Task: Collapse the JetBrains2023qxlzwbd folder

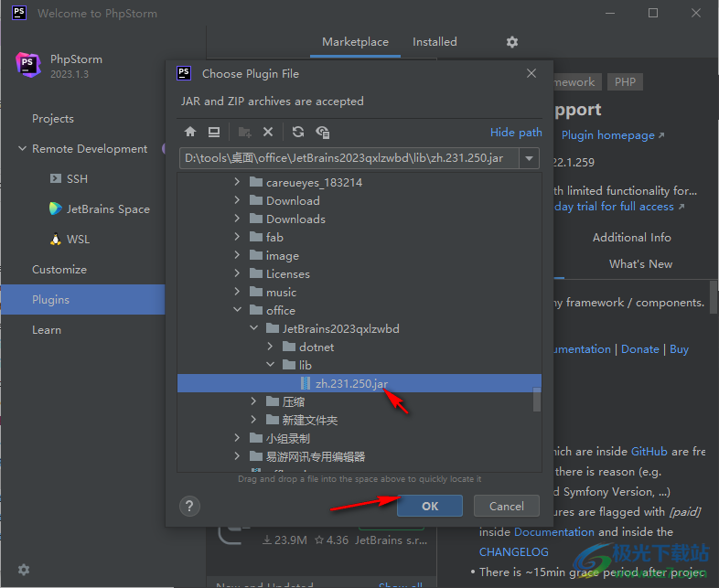Action: 253,328
